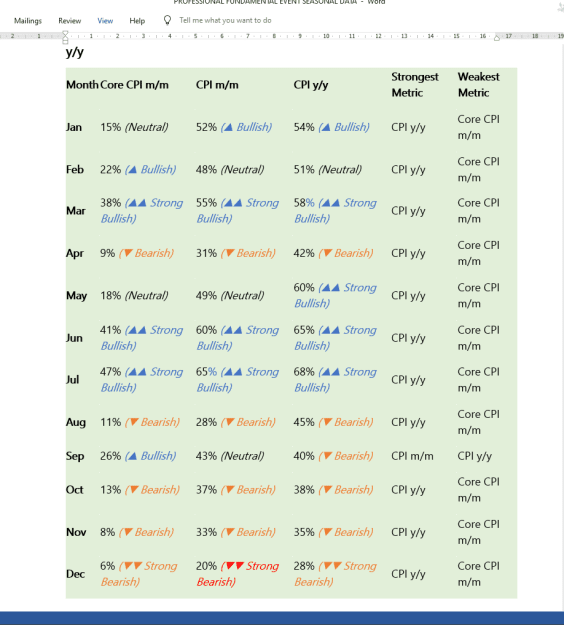564x625 pixels.
Task: Click the Tell me lightbulb icon
Action: coord(167,20)
